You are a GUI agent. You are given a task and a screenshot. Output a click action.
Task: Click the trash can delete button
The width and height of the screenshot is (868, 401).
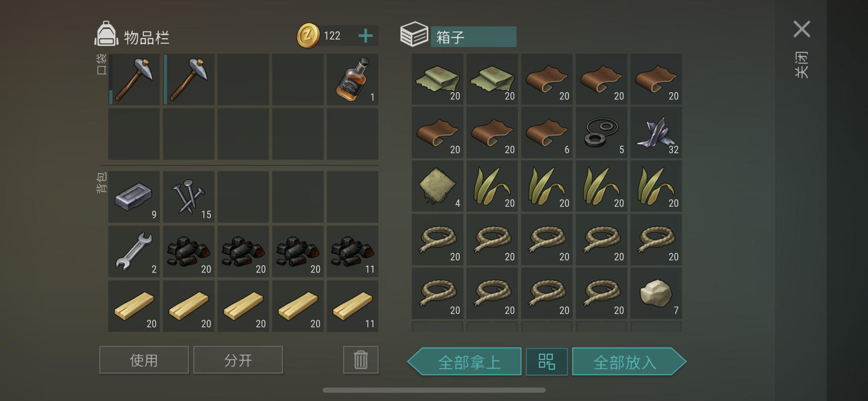[361, 360]
